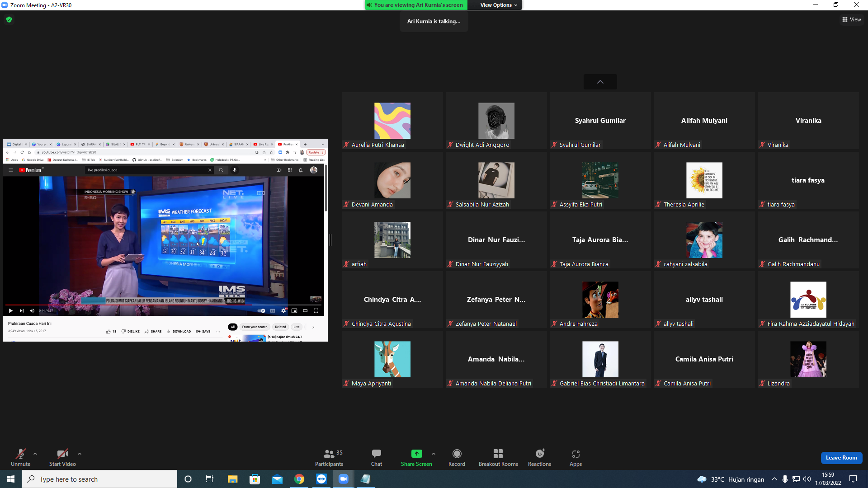Screen dimensions: 868x488
Task: Switch to the 'Live Re' Chrome tab
Action: pyautogui.click(x=262, y=144)
